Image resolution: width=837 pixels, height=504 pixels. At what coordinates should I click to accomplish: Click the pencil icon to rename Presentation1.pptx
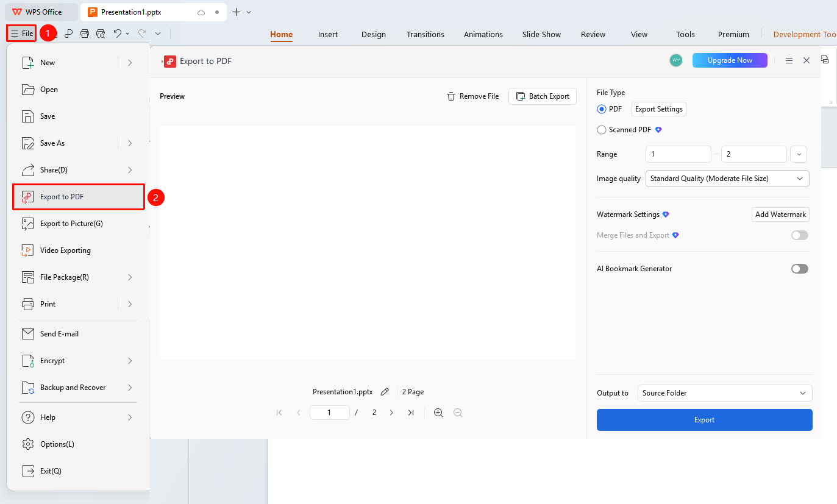point(385,392)
